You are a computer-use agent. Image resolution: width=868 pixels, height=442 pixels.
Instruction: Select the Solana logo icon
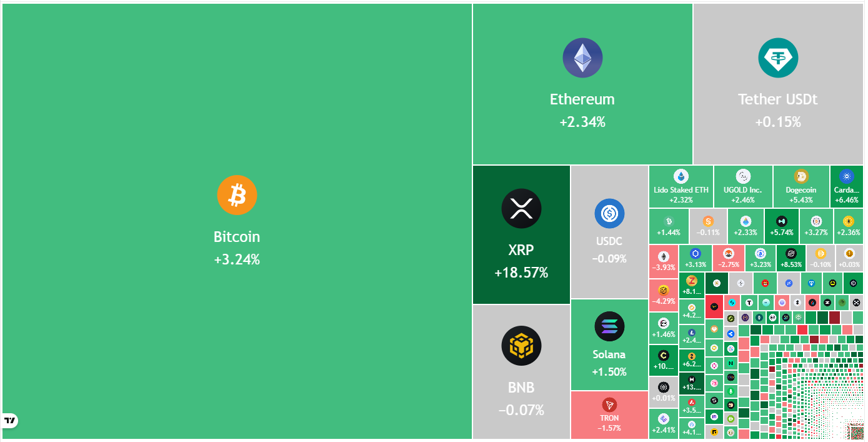click(x=609, y=326)
